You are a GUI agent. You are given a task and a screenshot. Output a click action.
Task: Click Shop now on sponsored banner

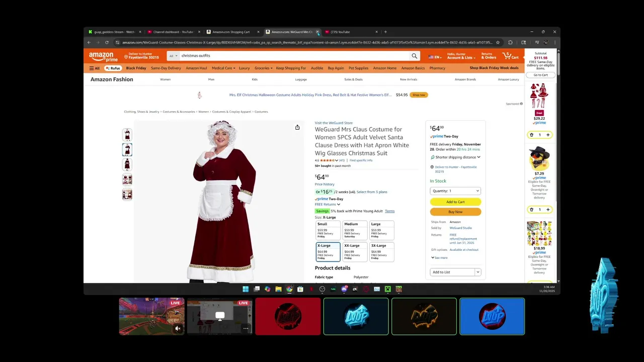[x=419, y=95]
